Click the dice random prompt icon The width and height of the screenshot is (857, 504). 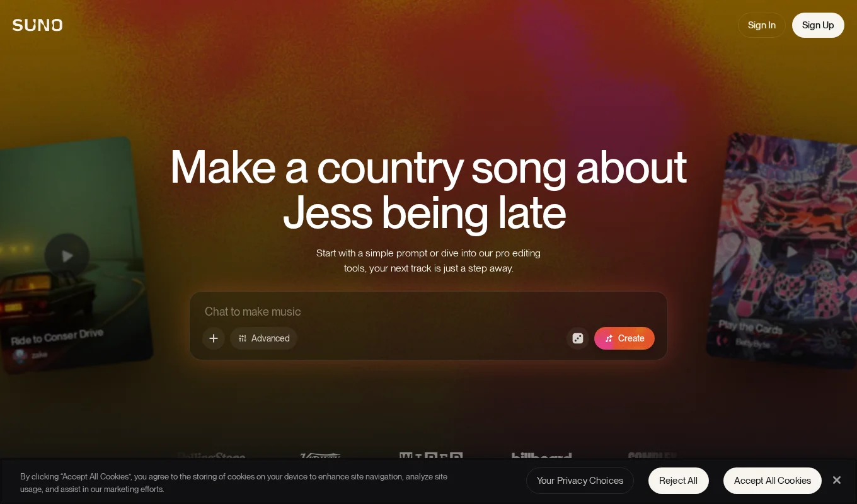578,338
